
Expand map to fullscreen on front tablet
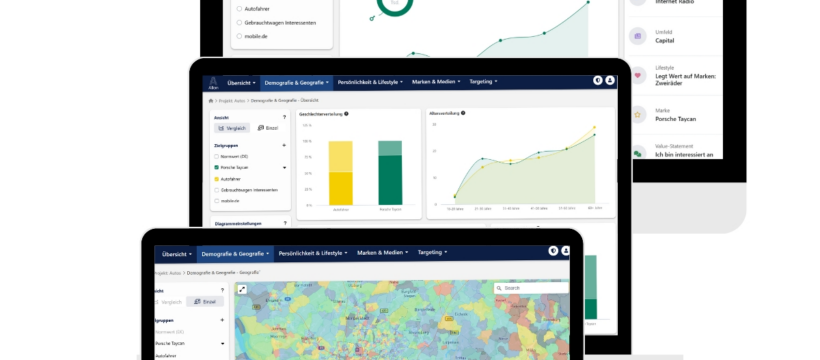242,289
